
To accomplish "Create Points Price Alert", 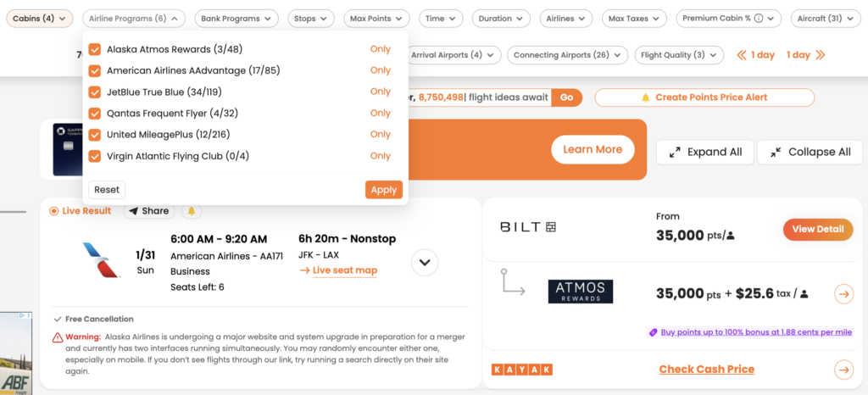I will [x=704, y=97].
